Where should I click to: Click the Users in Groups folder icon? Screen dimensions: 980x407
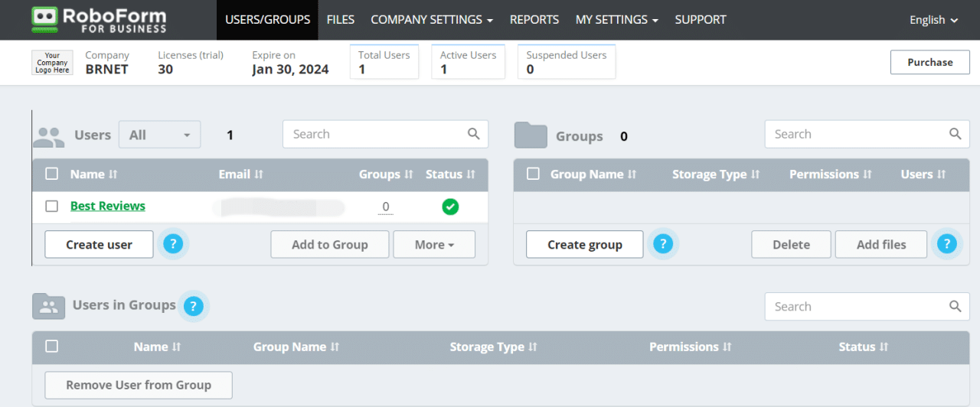click(x=49, y=306)
